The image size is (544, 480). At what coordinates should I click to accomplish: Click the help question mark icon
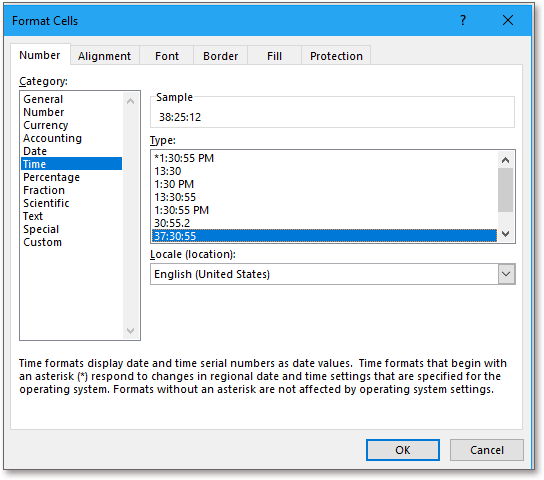pyautogui.click(x=463, y=20)
